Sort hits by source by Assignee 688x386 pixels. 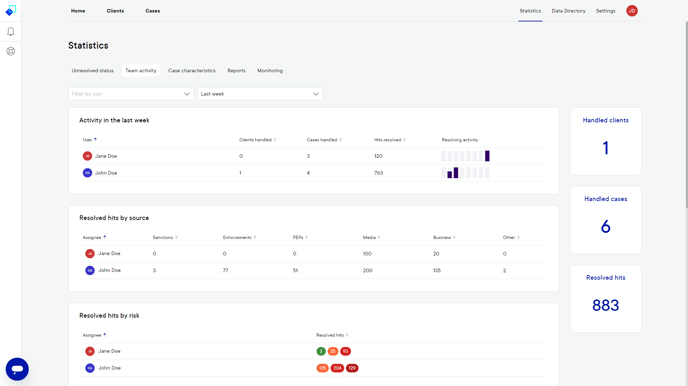(94, 237)
